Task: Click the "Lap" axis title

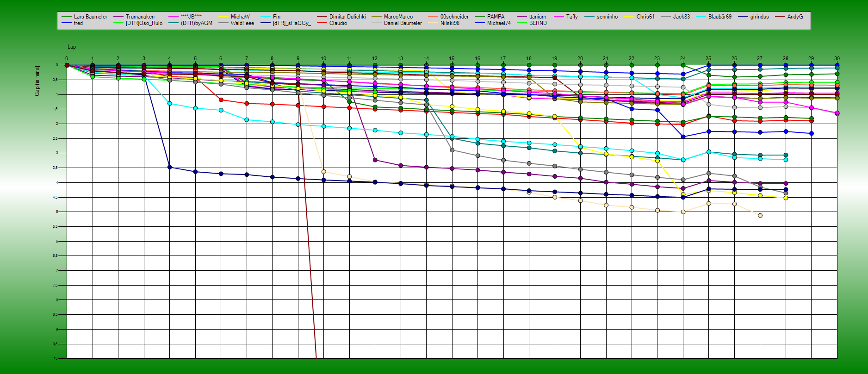Action: (72, 47)
